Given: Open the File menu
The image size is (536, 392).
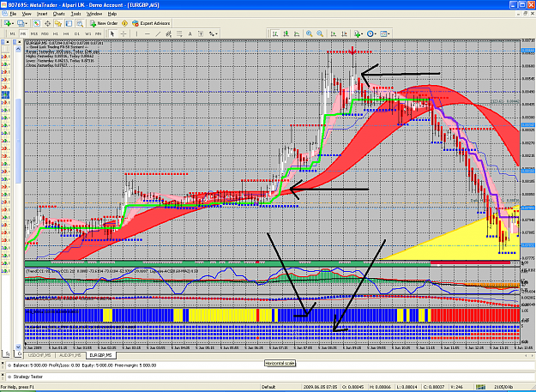Looking at the screenshot, I should [13, 14].
